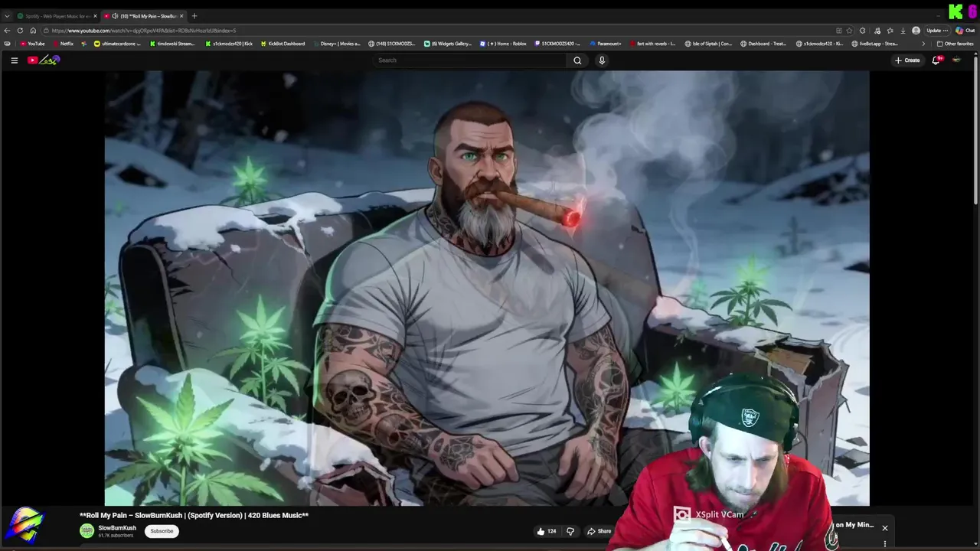
Task: Open browser extensions icon in toolbar
Action: (x=863, y=31)
